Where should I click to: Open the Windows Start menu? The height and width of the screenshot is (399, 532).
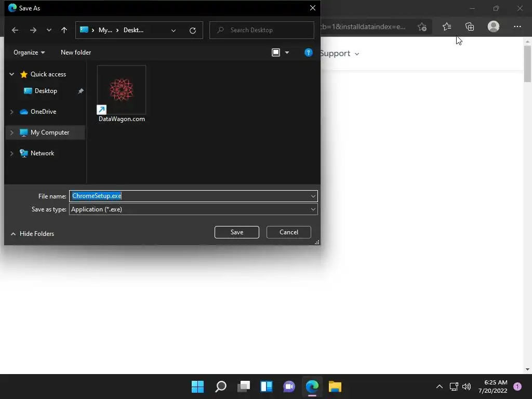pos(197,387)
